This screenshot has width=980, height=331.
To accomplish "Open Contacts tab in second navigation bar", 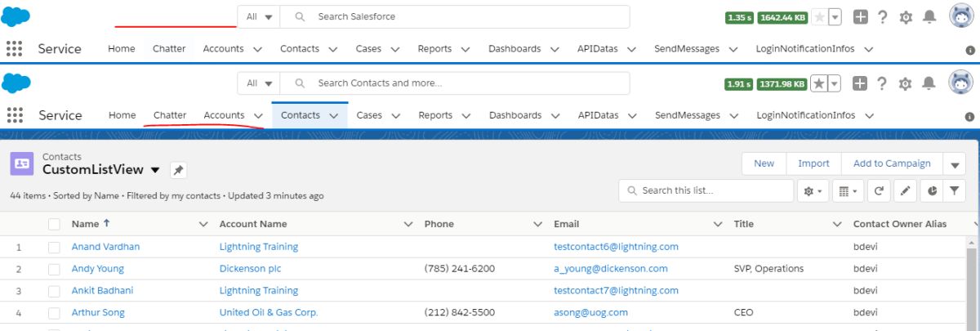I will click(x=301, y=115).
